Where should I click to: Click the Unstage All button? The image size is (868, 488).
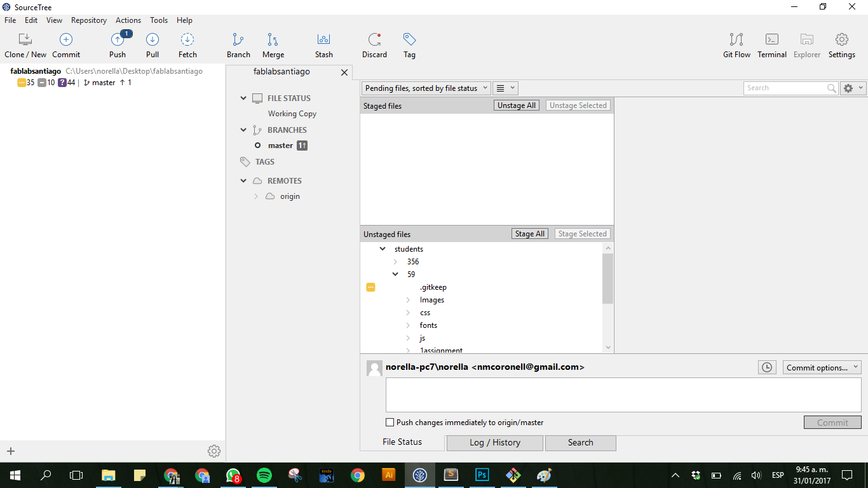pos(517,105)
